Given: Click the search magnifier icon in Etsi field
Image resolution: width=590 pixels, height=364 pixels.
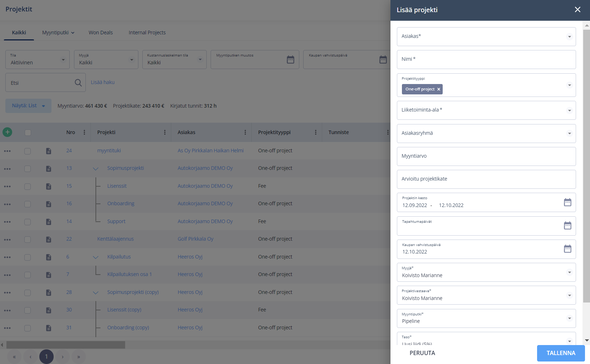Looking at the screenshot, I should [x=78, y=83].
